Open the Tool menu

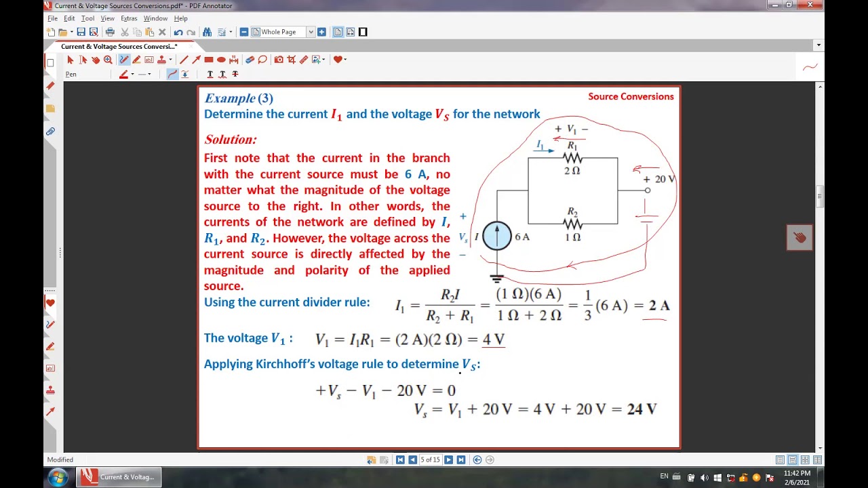pyautogui.click(x=87, y=18)
